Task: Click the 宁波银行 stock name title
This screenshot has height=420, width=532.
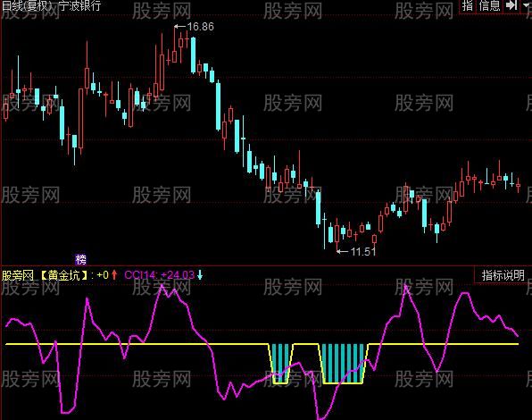Action: coord(80,5)
